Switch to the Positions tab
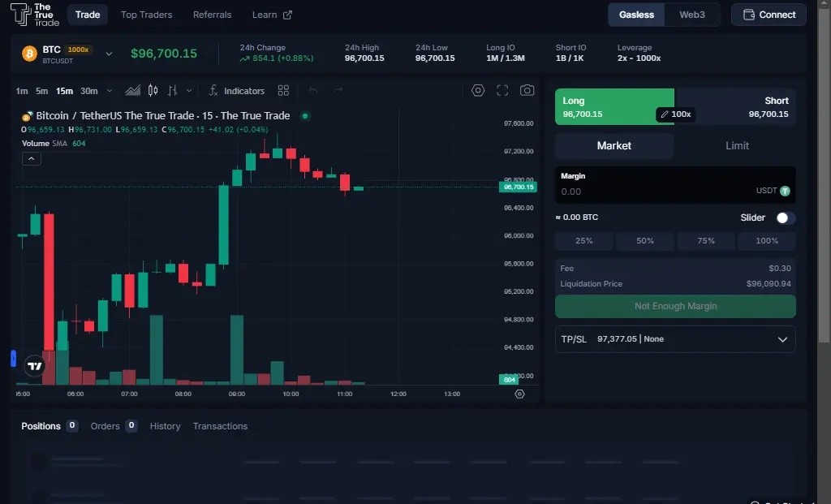Image resolution: width=831 pixels, height=504 pixels. pos(50,426)
